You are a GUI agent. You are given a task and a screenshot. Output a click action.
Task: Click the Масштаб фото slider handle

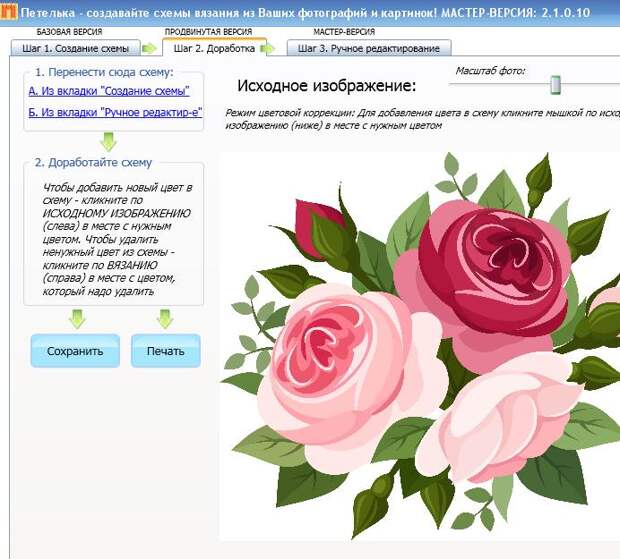pyautogui.click(x=556, y=85)
